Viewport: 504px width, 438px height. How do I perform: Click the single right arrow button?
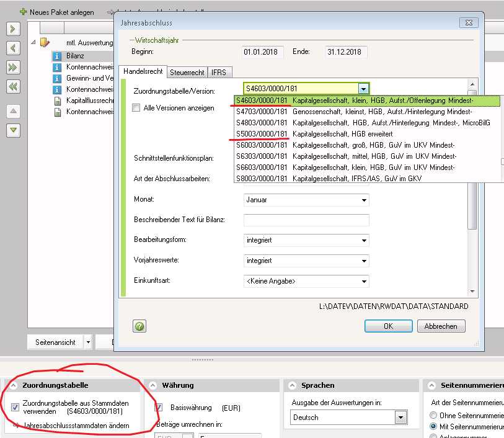pyautogui.click(x=14, y=29)
